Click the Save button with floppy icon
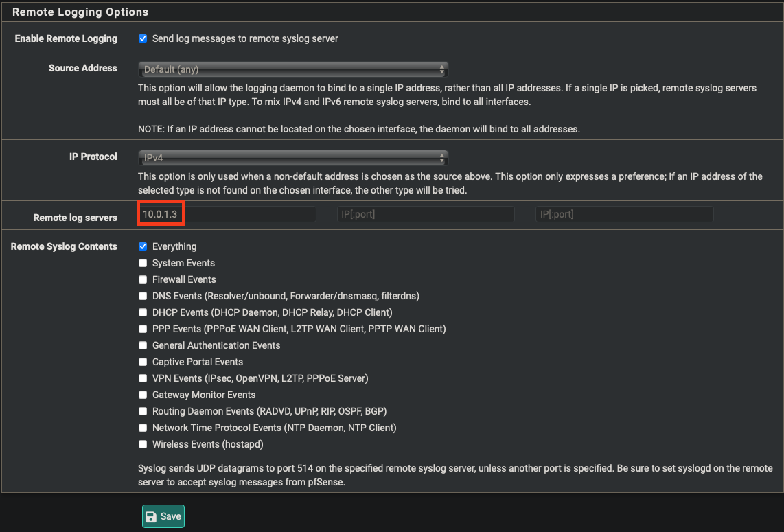Image resolution: width=784 pixels, height=532 pixels. (x=163, y=516)
